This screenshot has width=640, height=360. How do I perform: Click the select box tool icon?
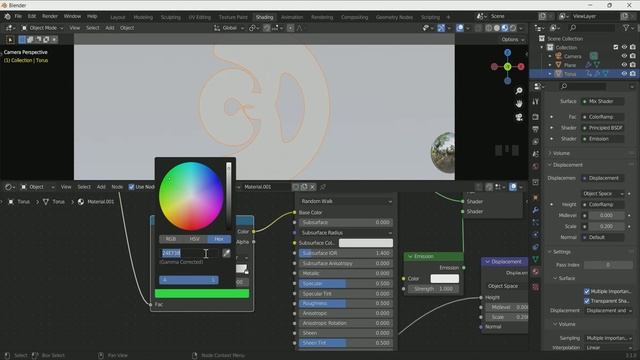pyautogui.click(x=10, y=40)
